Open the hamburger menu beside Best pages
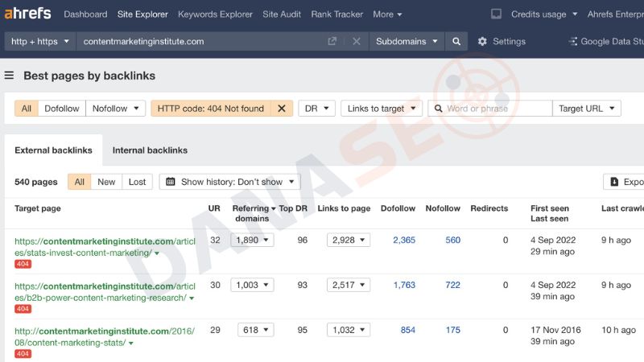 pyautogui.click(x=9, y=76)
